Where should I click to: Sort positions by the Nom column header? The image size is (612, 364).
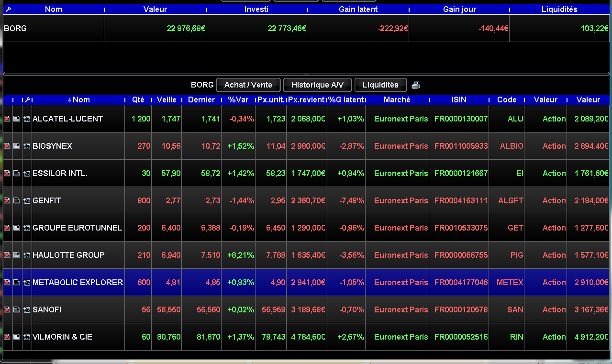click(79, 99)
